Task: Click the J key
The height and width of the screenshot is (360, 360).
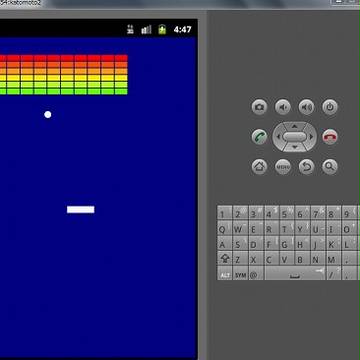Action: [318, 243]
